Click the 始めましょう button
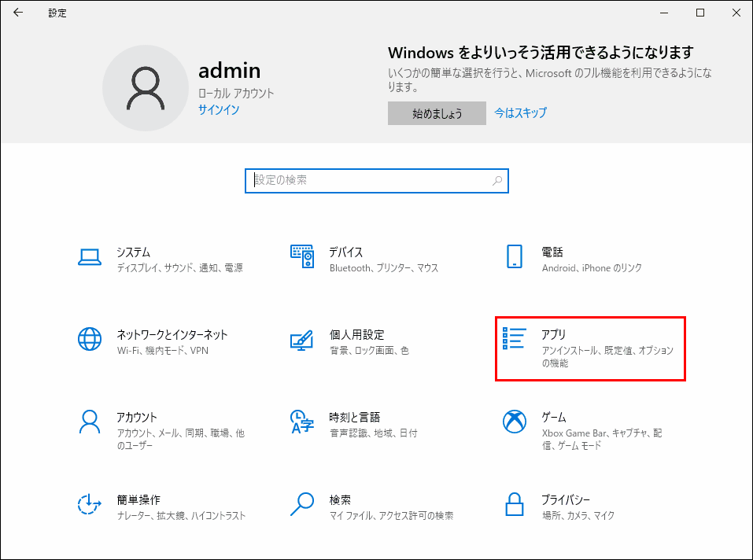 pos(437,113)
